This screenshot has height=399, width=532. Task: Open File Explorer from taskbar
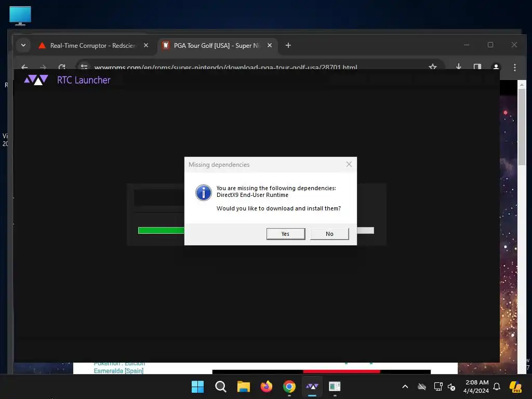pyautogui.click(x=243, y=387)
